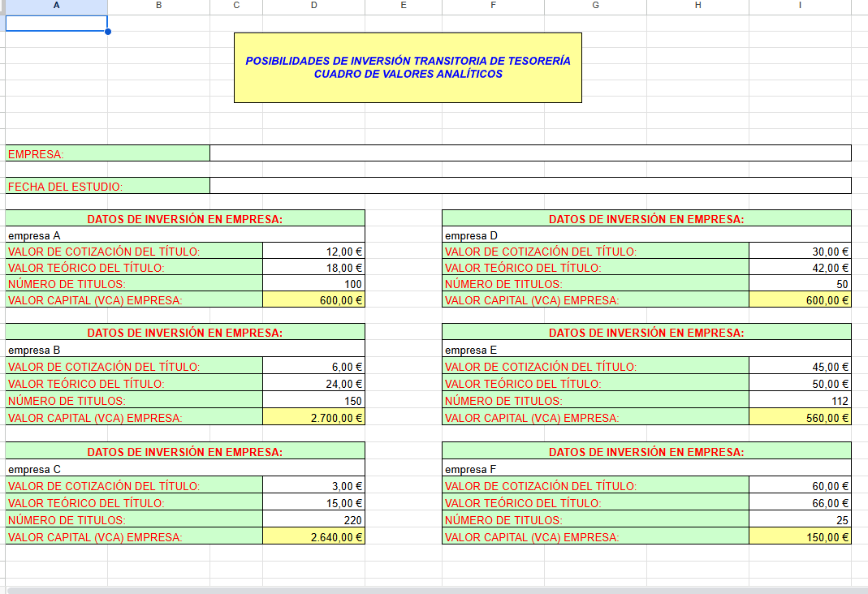The image size is (868, 594).
Task: Select the yellow cell showing 2.700,00 €
Action: click(x=313, y=418)
